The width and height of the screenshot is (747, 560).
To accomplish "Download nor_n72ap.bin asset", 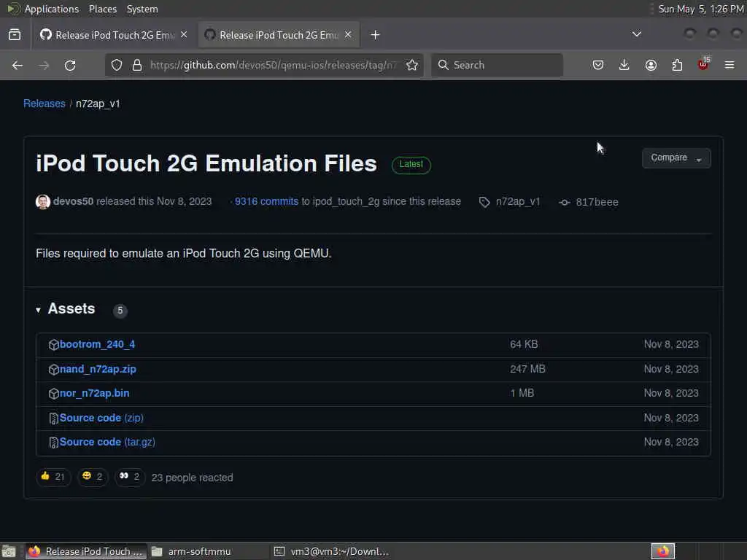I will (94, 393).
